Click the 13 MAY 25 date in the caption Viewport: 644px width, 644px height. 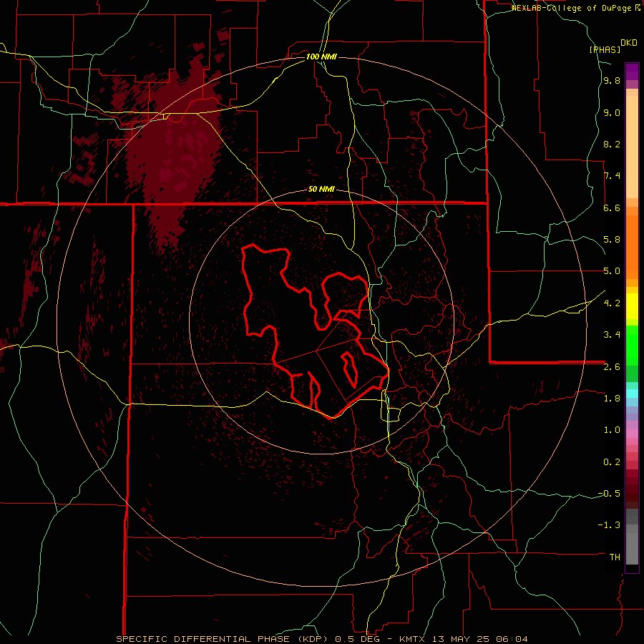tap(462, 639)
